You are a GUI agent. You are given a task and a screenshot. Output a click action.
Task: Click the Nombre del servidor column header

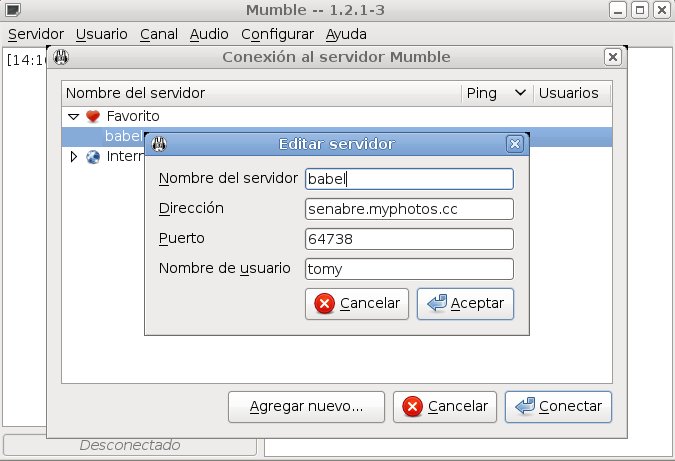point(261,93)
